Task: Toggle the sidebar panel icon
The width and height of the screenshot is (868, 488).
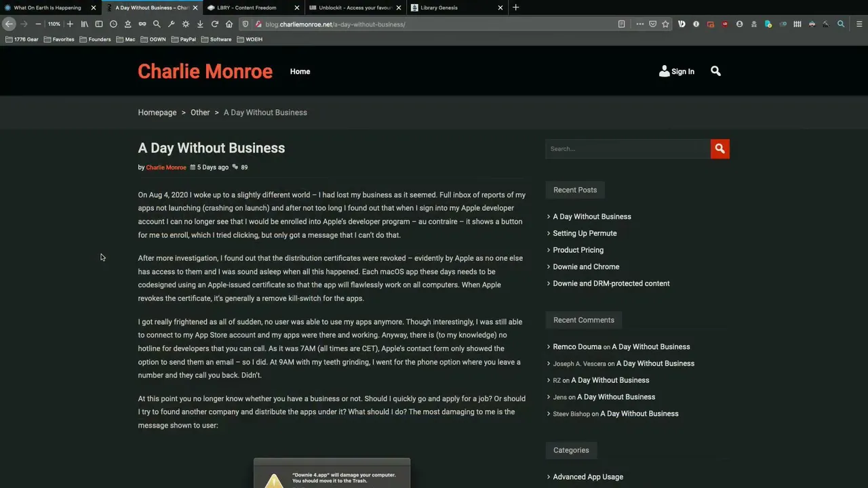Action: click(x=99, y=24)
